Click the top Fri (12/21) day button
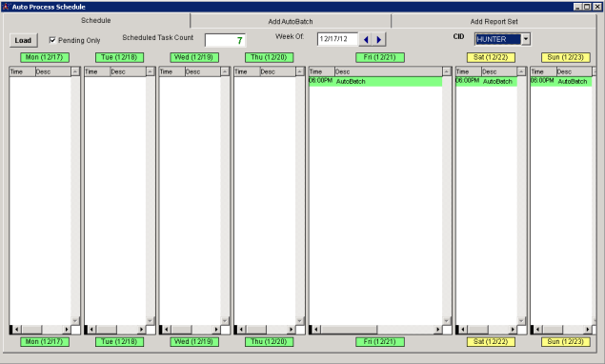 point(379,57)
